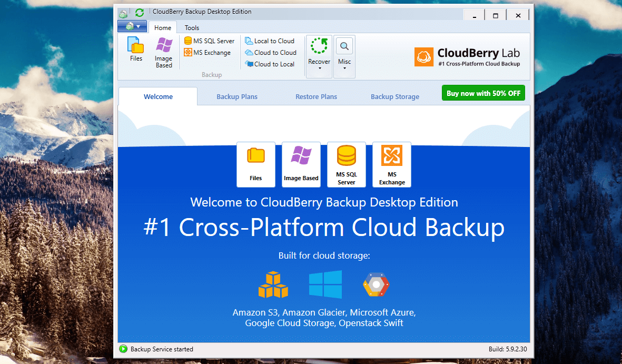Expand the Misc dropdown menu
This screenshot has height=364, width=622.
(344, 57)
